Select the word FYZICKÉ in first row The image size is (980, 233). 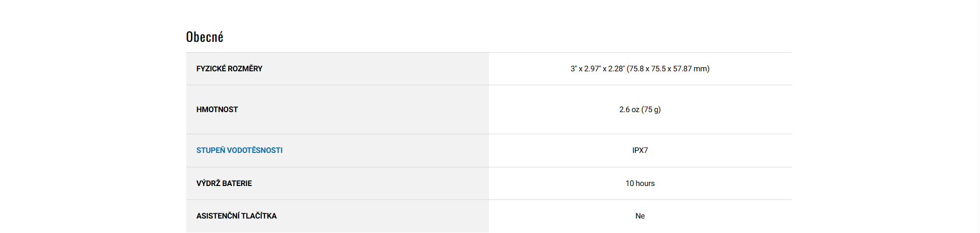tap(211, 69)
